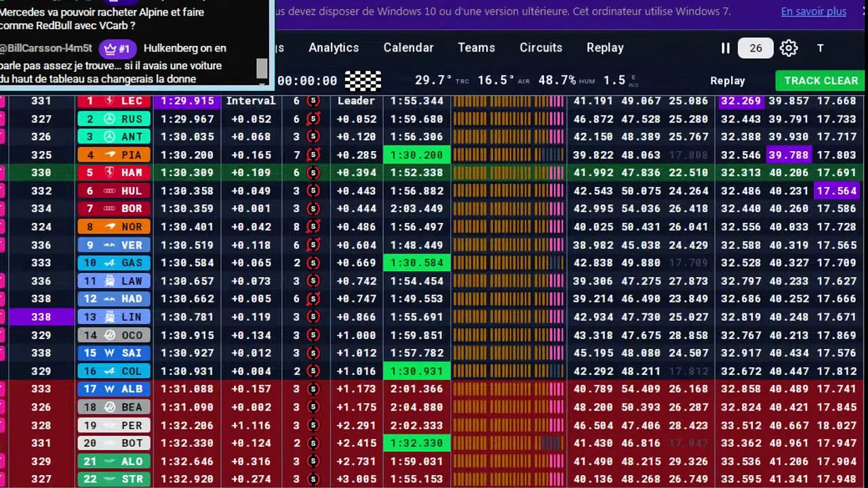Click the soft tyre icon in PIA row
The height and width of the screenshot is (488, 868).
[313, 155]
